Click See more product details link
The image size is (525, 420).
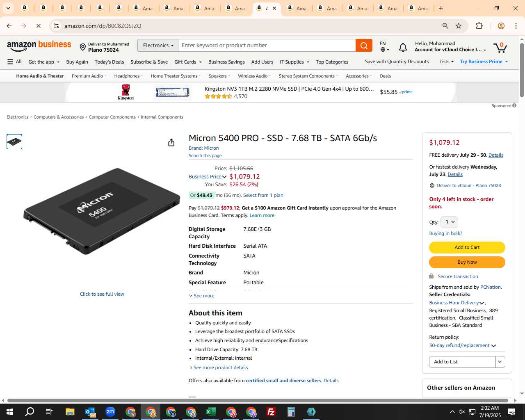pos(221,367)
